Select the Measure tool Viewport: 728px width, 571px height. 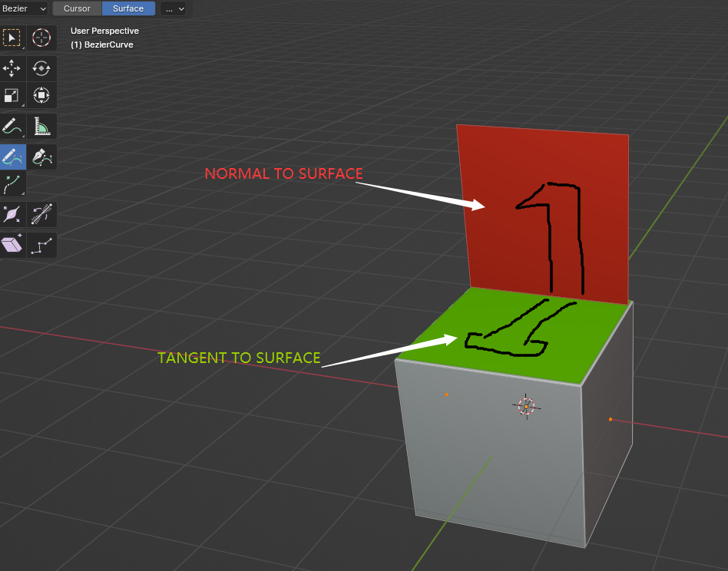tap(41, 126)
